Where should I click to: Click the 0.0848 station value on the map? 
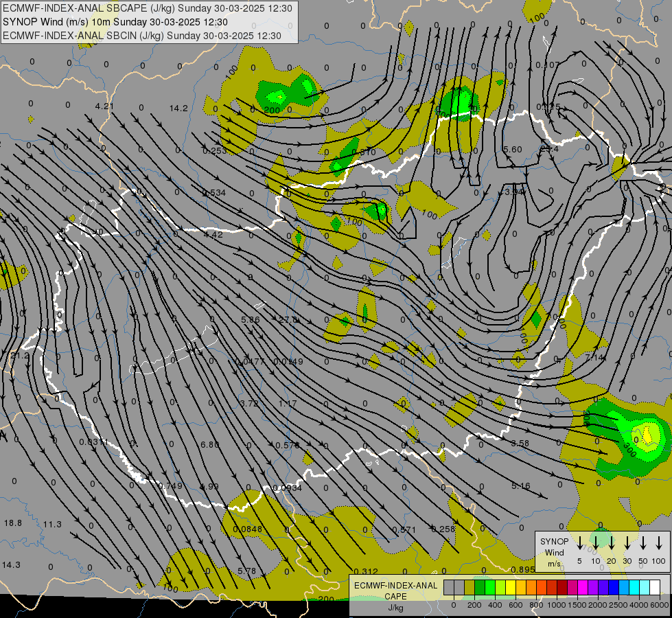pyautogui.click(x=248, y=529)
